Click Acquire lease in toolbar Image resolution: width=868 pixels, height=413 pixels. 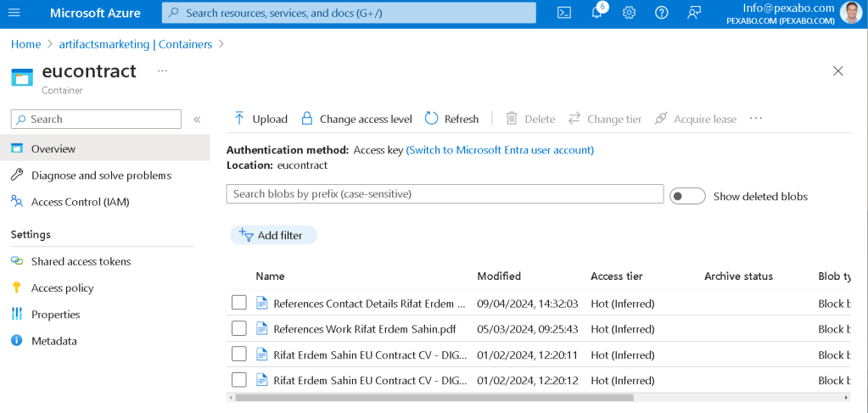click(695, 119)
